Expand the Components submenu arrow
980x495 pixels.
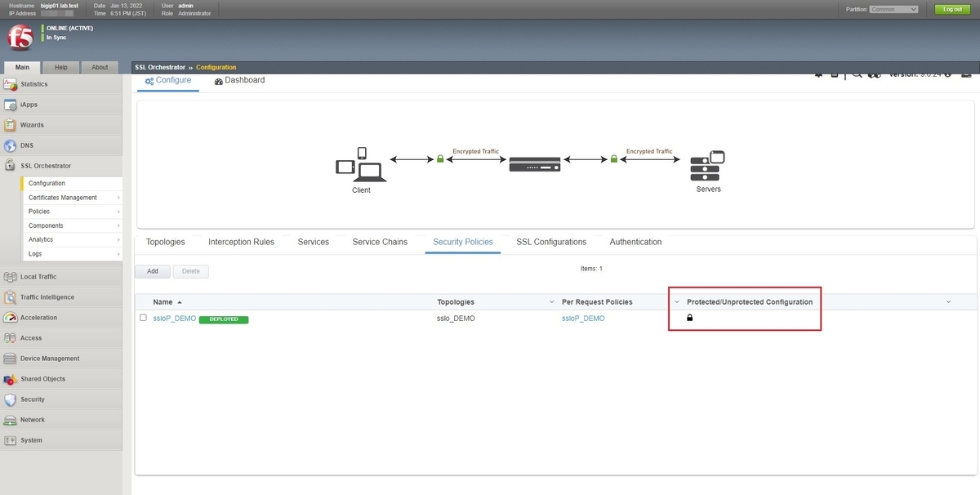click(x=118, y=225)
